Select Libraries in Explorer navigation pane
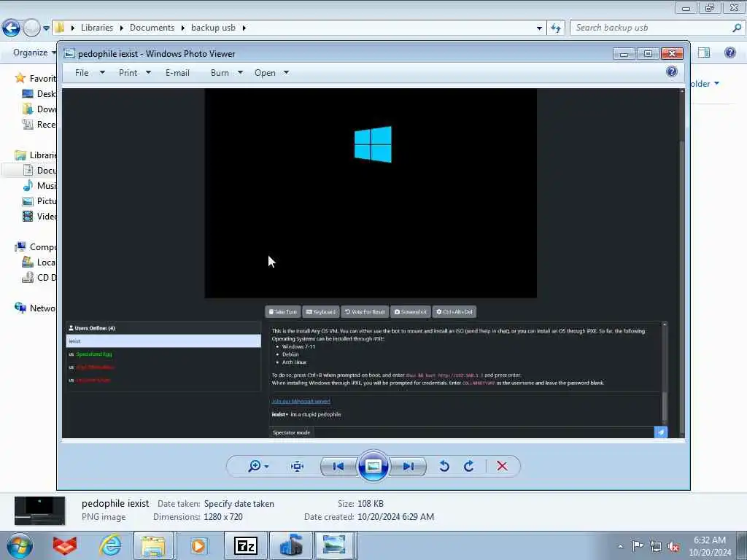The width and height of the screenshot is (747, 560). tap(36, 155)
